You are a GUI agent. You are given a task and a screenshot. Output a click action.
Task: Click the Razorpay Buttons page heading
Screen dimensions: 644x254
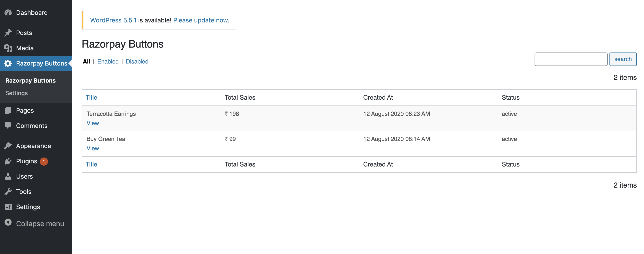pos(122,44)
